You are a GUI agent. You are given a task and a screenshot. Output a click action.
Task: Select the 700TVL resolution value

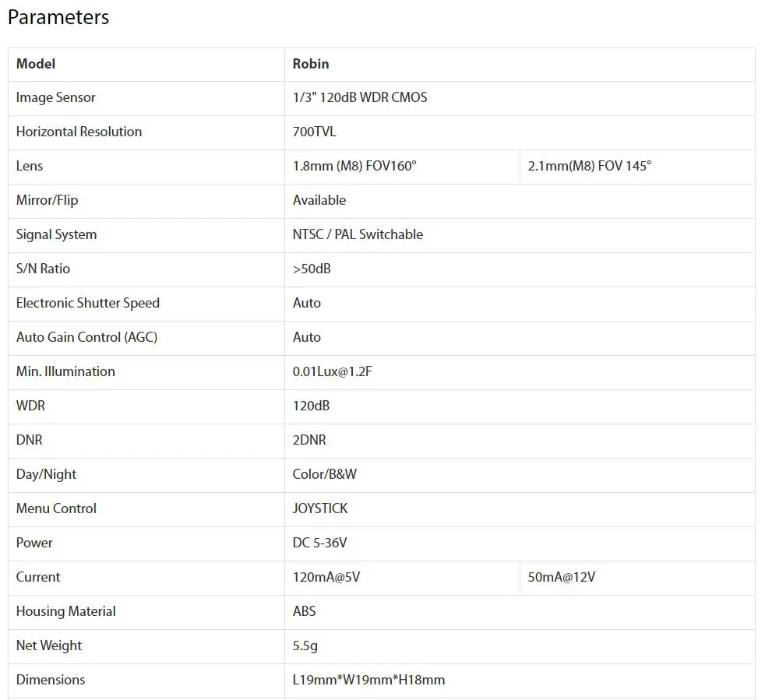(314, 132)
